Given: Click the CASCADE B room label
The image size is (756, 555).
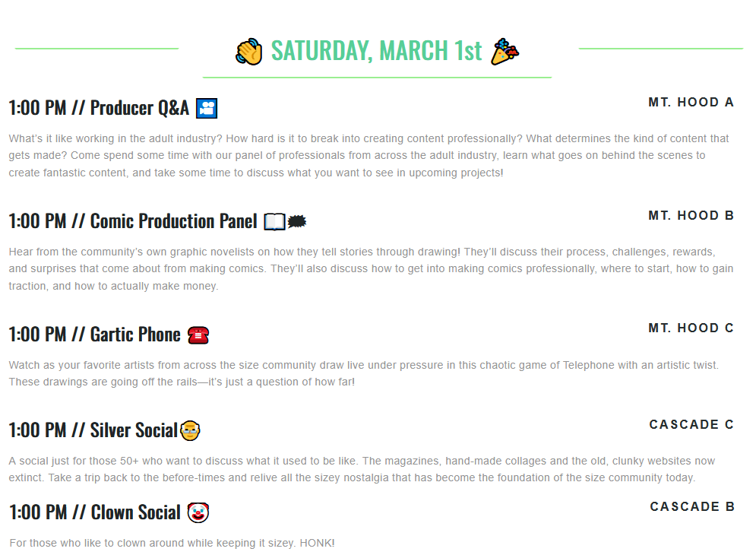Looking at the screenshot, I should pyautogui.click(x=692, y=507).
